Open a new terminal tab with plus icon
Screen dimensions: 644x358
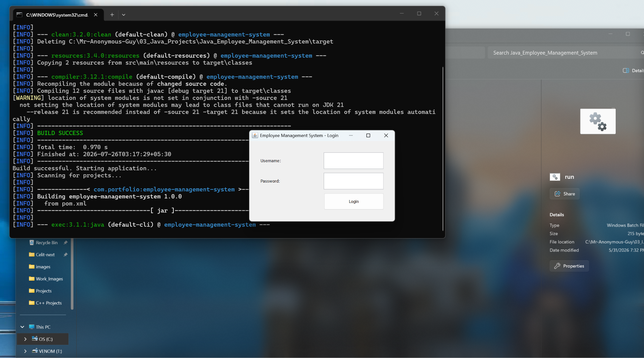[x=112, y=15]
